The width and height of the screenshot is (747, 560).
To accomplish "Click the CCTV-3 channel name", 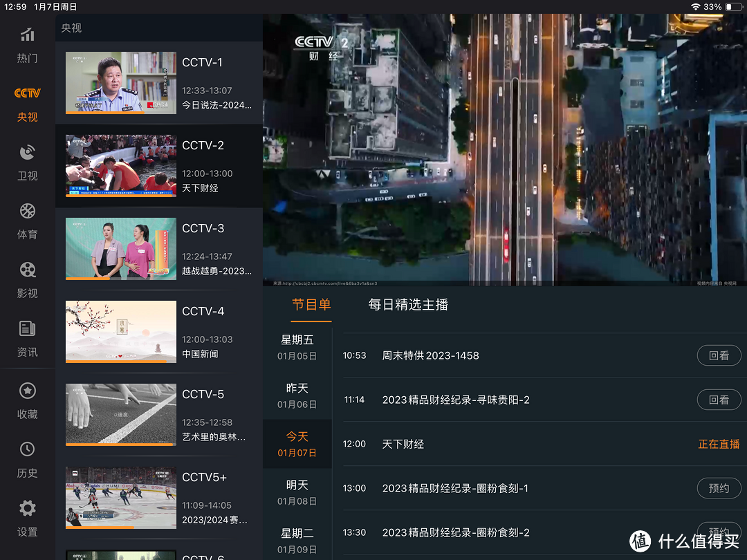I will (203, 229).
